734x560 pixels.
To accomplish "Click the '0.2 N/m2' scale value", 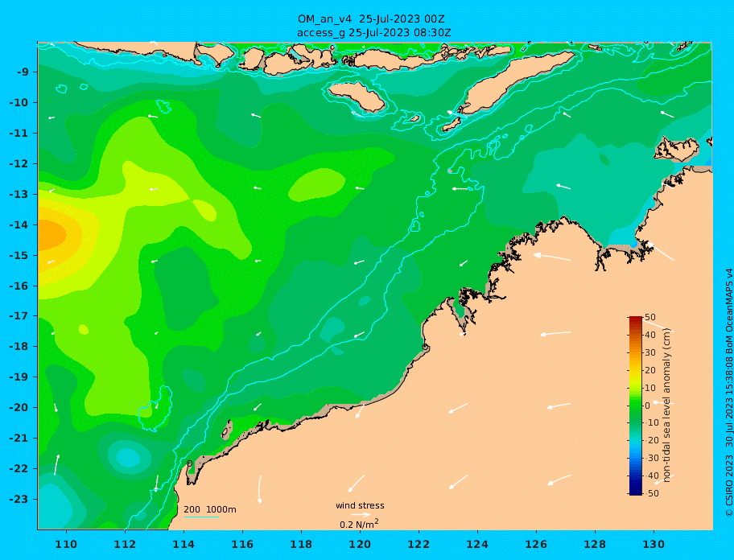I will point(359,524).
